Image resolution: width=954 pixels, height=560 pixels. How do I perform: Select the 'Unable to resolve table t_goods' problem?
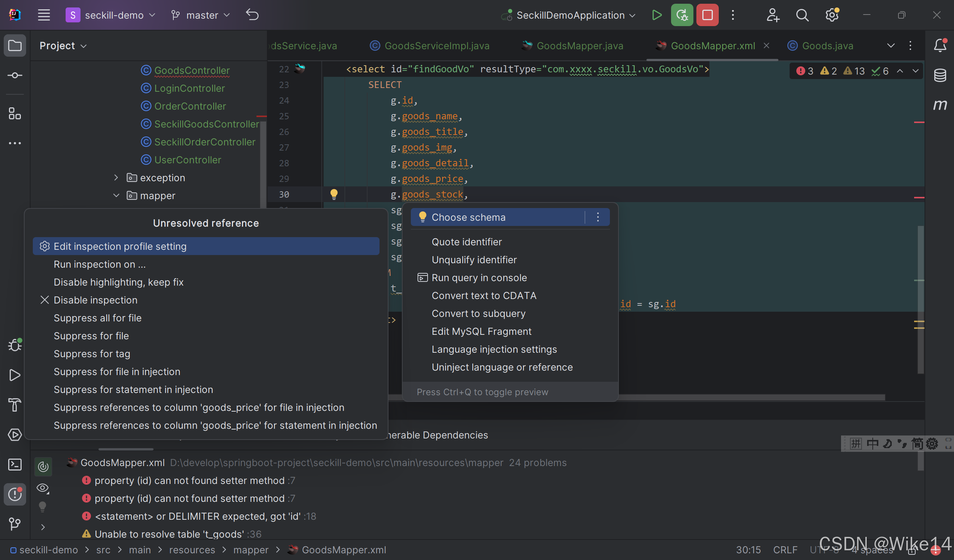coord(178,534)
